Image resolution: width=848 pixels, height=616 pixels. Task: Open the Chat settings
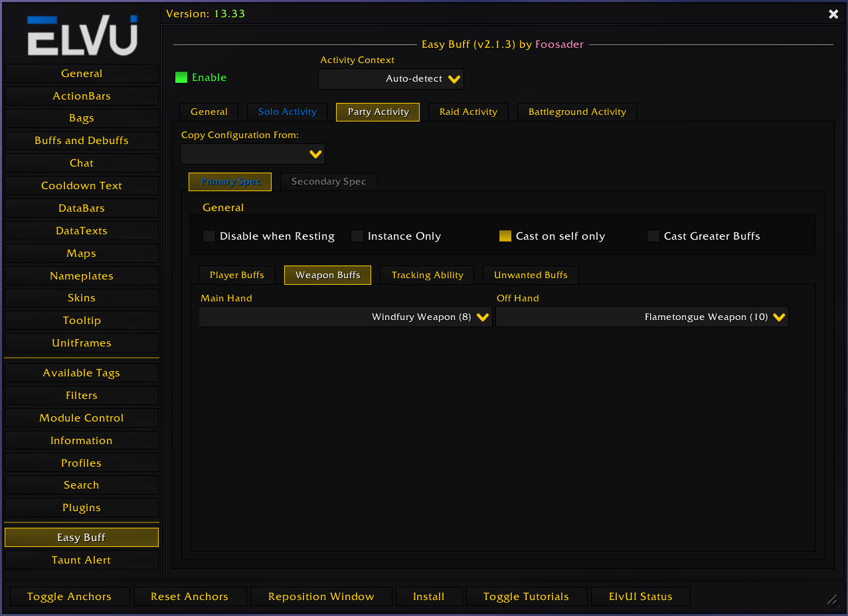(82, 163)
